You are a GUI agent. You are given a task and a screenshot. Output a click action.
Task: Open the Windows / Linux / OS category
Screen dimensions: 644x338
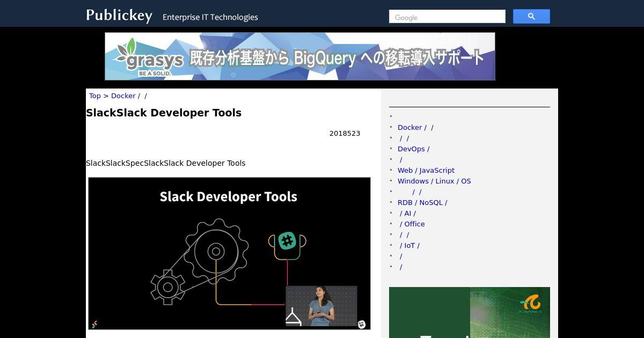[434, 181]
